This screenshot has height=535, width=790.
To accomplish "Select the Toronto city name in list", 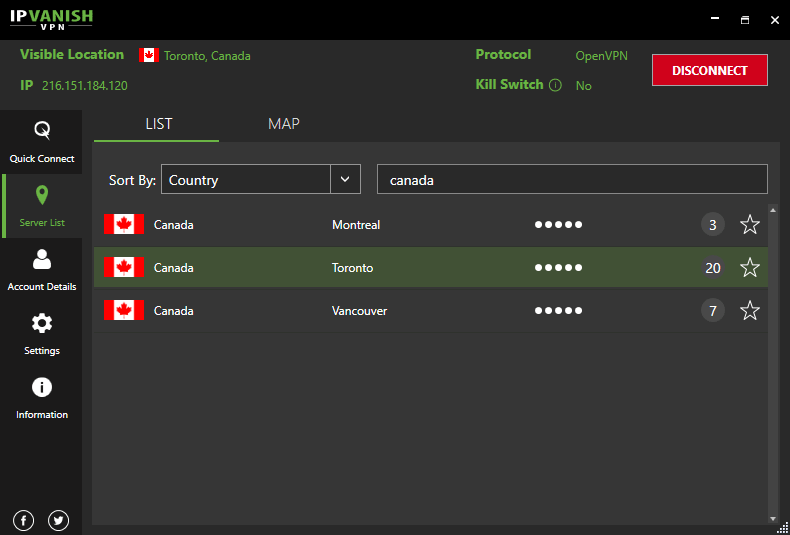I will [352, 268].
